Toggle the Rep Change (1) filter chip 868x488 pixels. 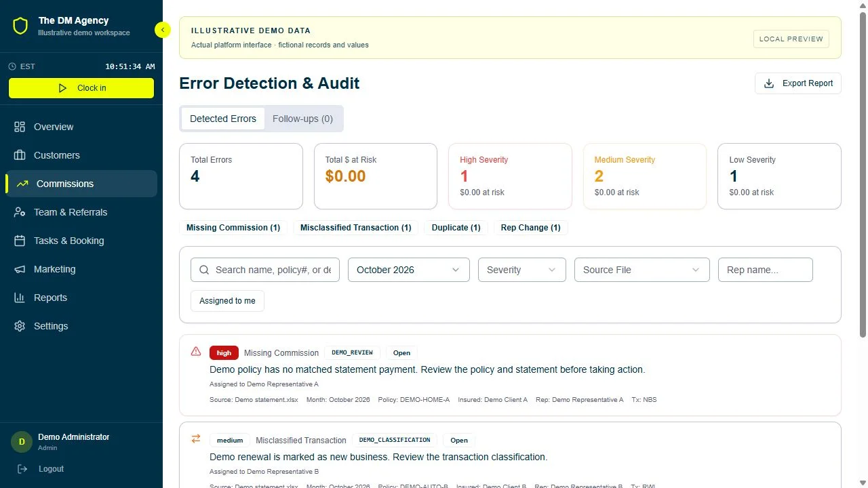coord(531,228)
